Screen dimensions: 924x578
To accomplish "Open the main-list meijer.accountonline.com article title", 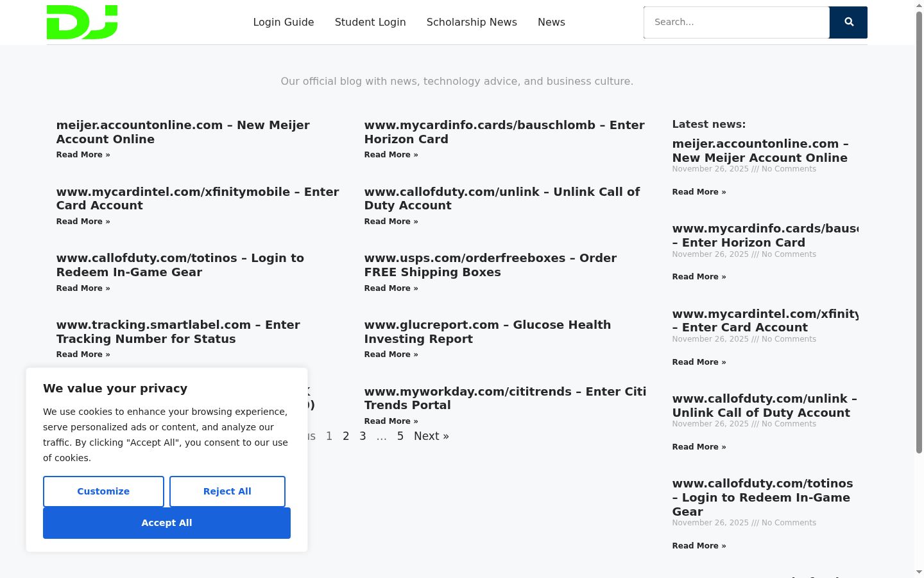I will pos(183,132).
